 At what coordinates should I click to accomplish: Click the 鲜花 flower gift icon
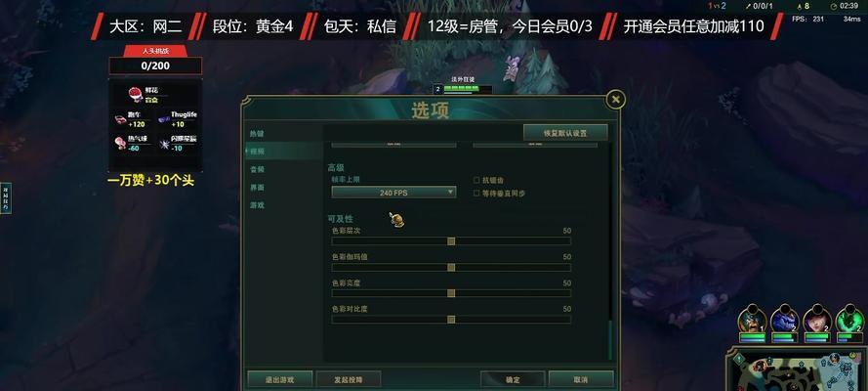coord(135,94)
